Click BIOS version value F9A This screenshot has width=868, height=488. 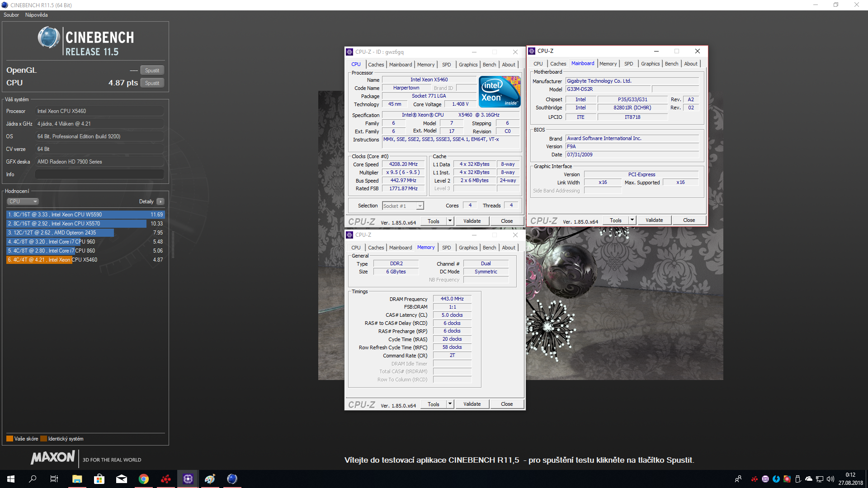(632, 146)
